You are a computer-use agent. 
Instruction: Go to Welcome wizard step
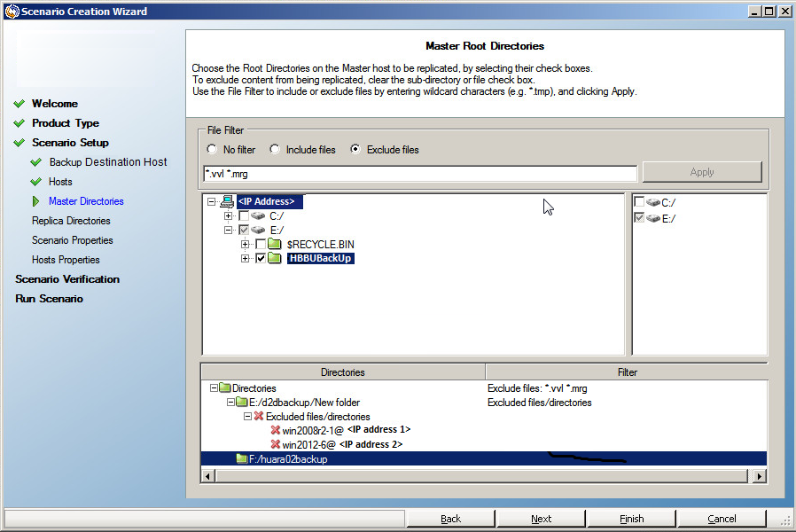click(55, 104)
